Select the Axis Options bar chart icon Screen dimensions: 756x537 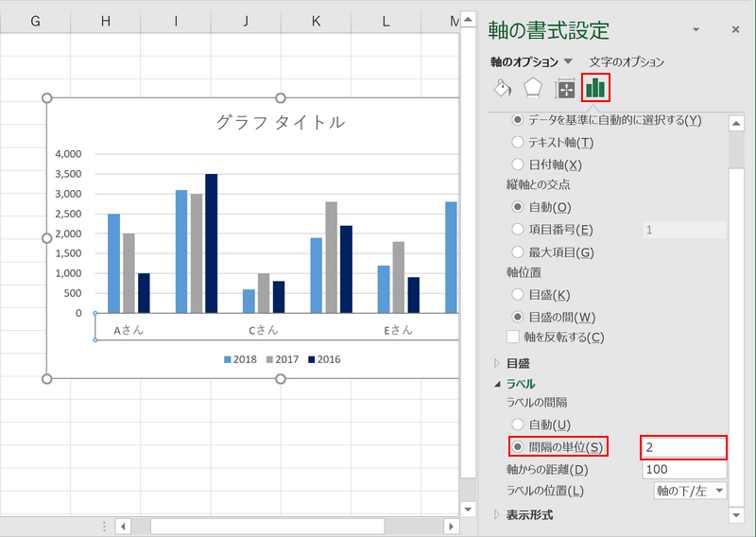pyautogui.click(x=595, y=89)
